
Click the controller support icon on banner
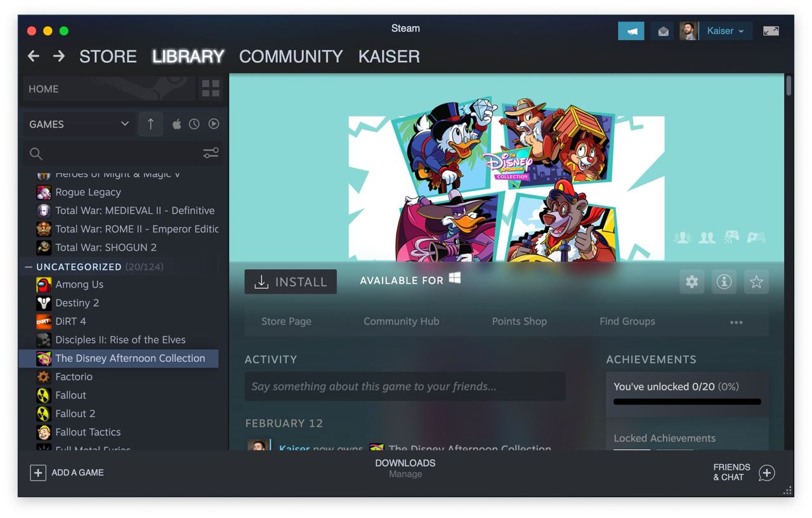coord(756,237)
